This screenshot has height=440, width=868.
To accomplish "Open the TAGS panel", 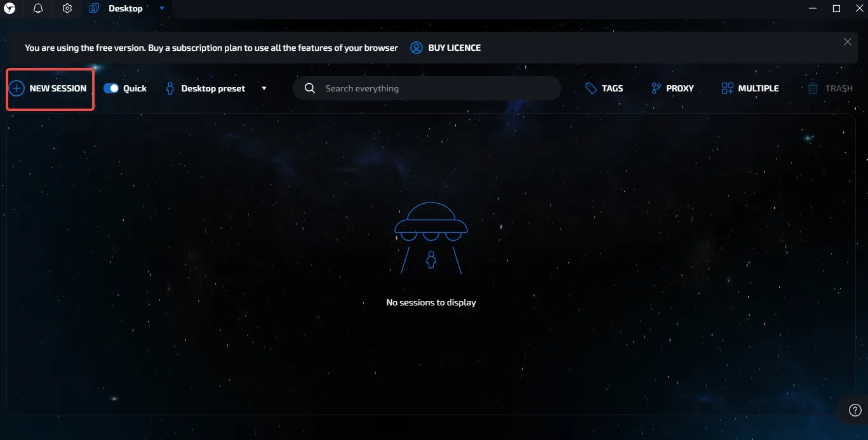I will pos(604,88).
